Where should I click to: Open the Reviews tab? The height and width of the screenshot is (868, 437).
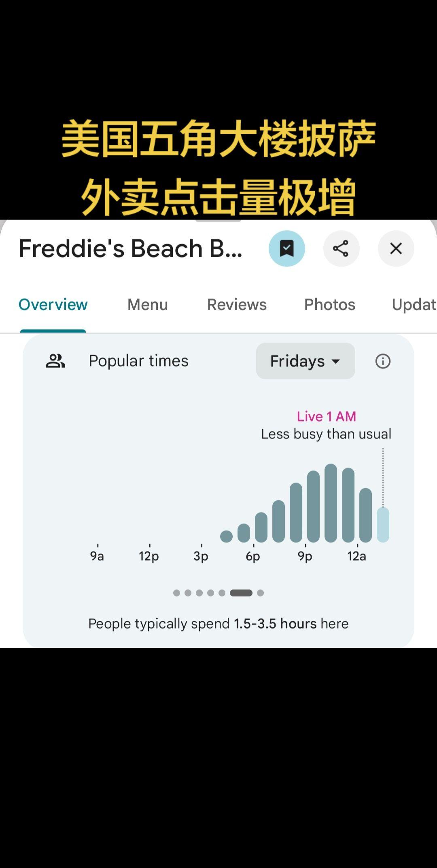237,305
